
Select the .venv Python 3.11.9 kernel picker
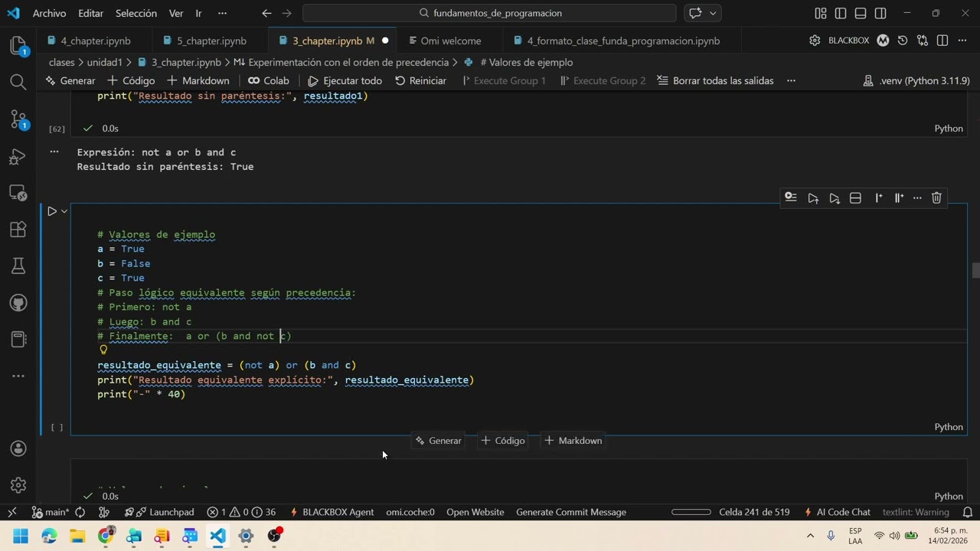pos(916,80)
